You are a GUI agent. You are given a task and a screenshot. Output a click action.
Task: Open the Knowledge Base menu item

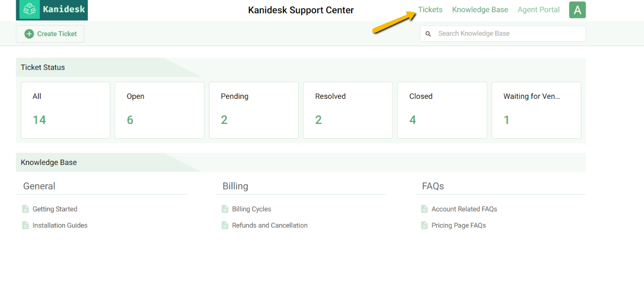pyautogui.click(x=480, y=10)
